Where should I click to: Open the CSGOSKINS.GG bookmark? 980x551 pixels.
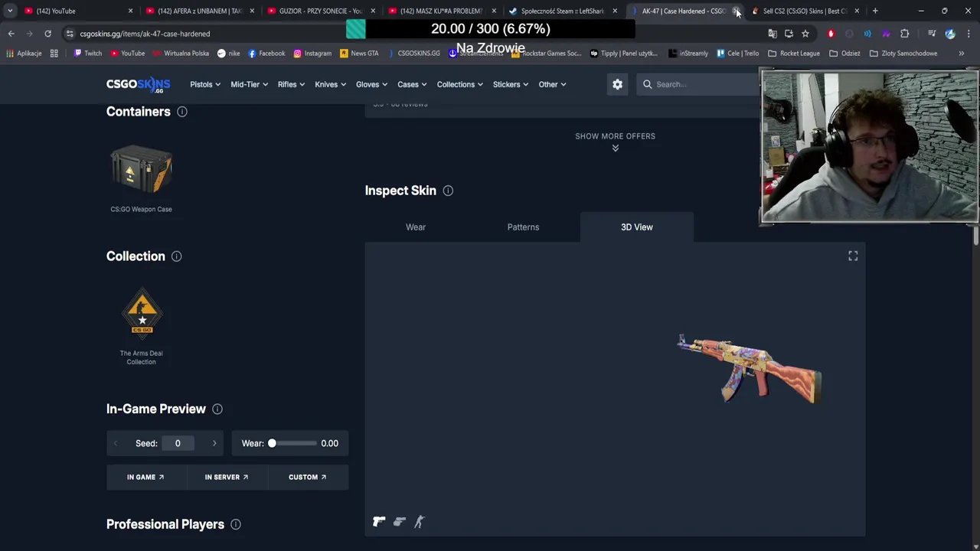pos(413,54)
